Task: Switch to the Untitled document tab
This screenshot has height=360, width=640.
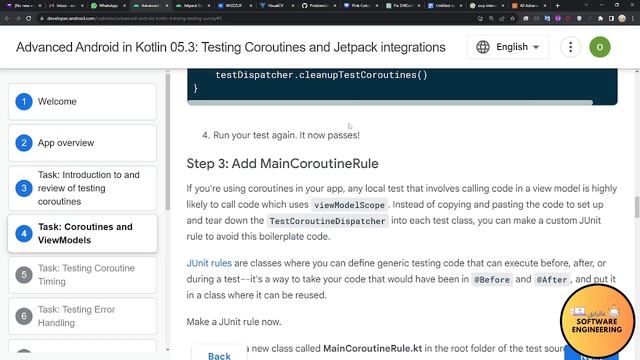Action: pyautogui.click(x=446, y=6)
